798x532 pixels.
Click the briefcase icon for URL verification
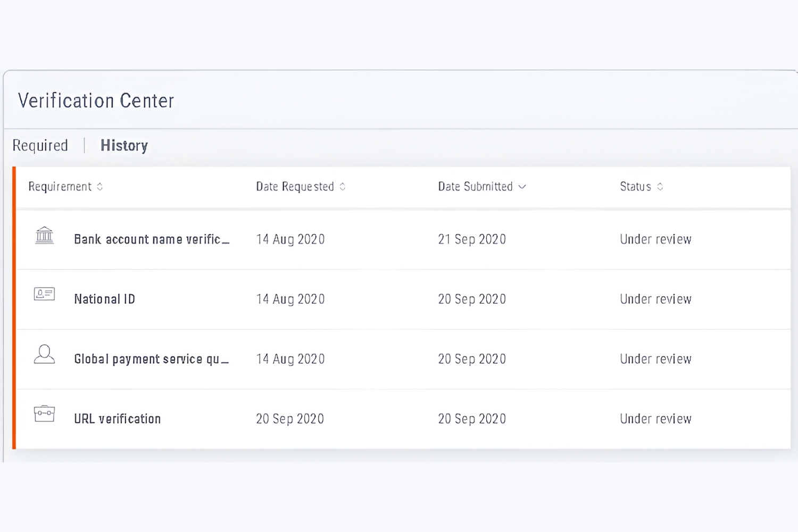point(44,414)
